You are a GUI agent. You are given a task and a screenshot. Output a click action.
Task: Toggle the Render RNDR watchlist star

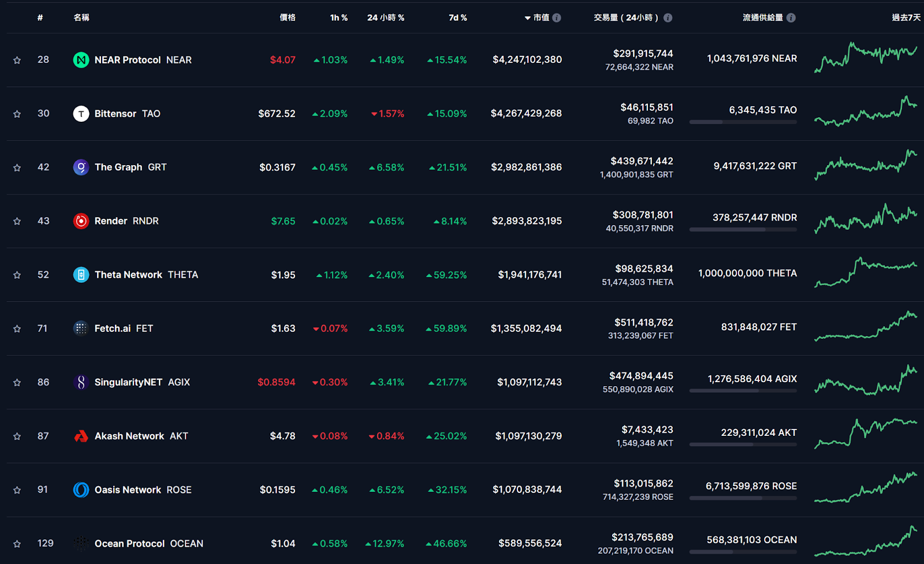click(x=17, y=221)
